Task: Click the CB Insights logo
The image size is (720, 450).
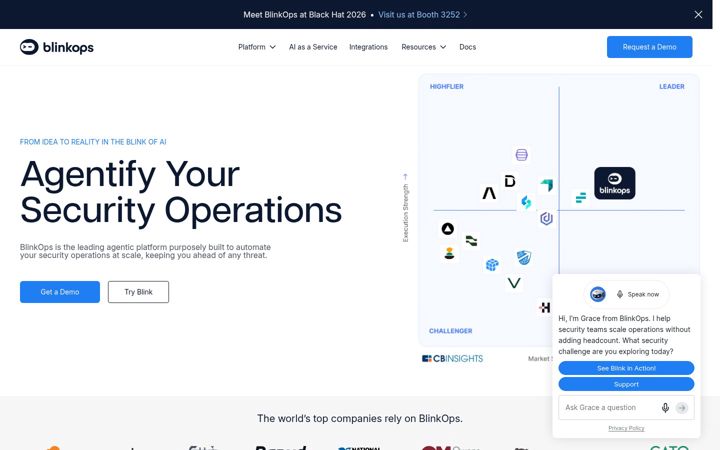Action: [452, 359]
